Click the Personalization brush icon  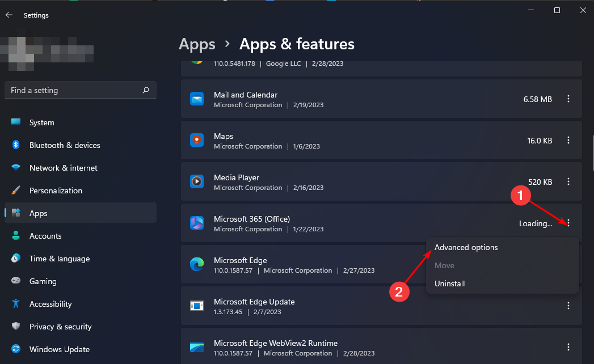[16, 190]
